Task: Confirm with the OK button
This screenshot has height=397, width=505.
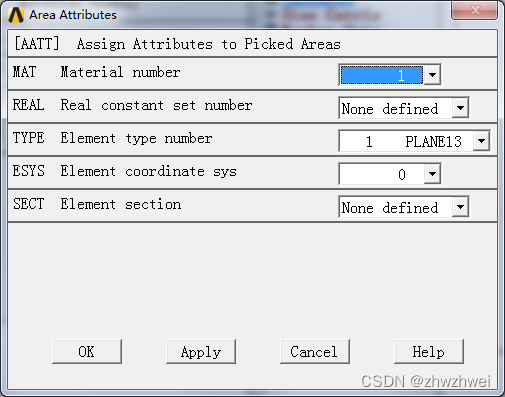Action: (87, 352)
